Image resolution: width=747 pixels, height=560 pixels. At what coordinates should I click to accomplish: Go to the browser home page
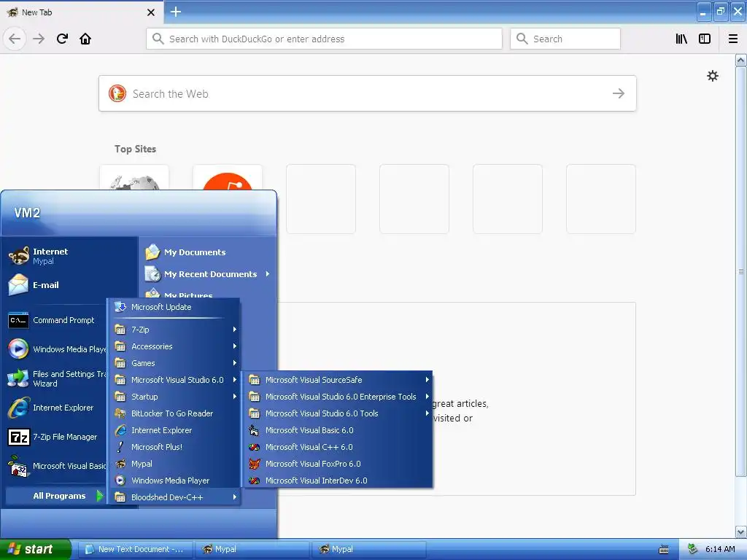[85, 39]
